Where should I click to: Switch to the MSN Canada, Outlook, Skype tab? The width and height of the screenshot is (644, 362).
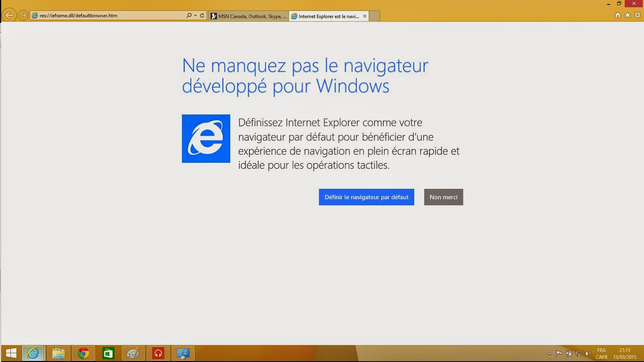click(248, 16)
